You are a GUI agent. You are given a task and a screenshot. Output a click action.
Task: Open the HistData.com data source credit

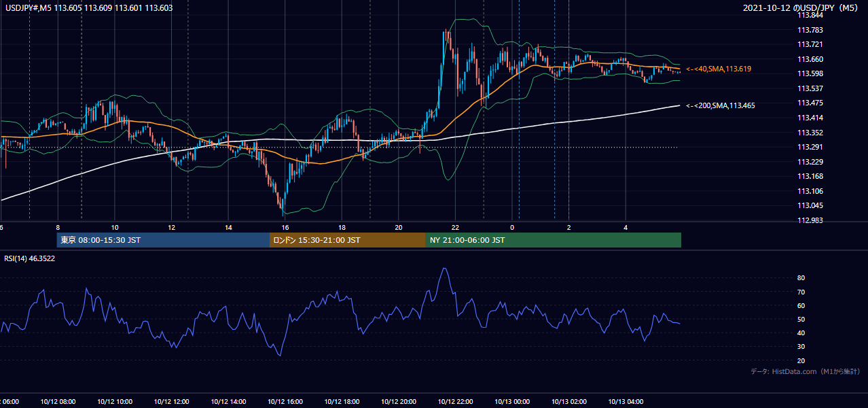point(805,371)
